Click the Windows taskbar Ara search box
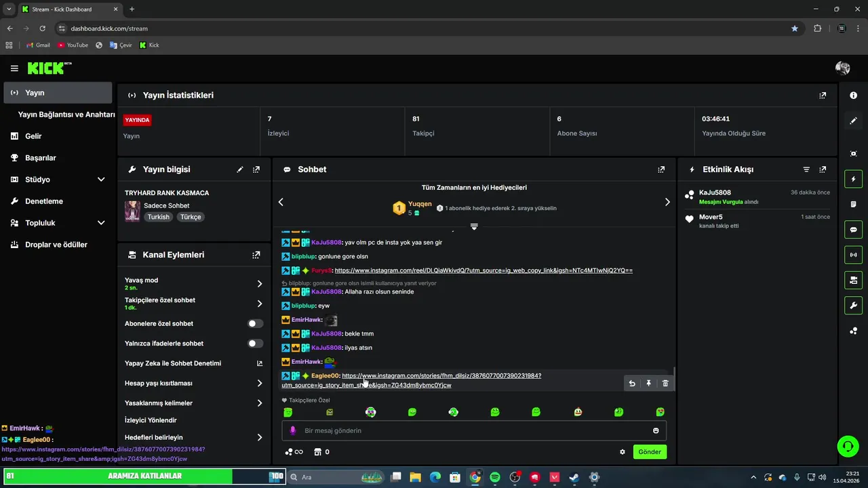868x488 pixels. [336, 477]
